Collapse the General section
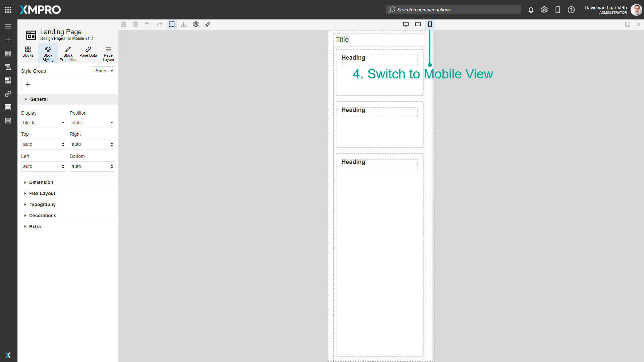The image size is (644, 362). tap(39, 99)
